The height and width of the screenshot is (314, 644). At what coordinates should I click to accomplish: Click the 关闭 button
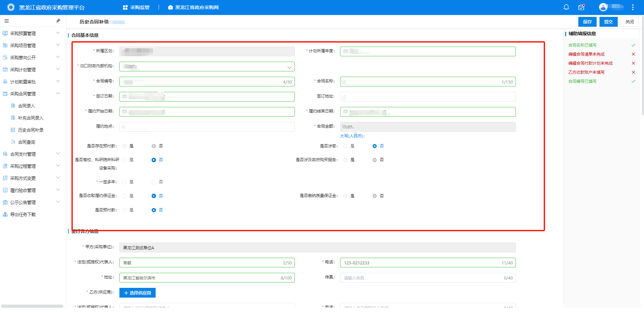tap(630, 22)
